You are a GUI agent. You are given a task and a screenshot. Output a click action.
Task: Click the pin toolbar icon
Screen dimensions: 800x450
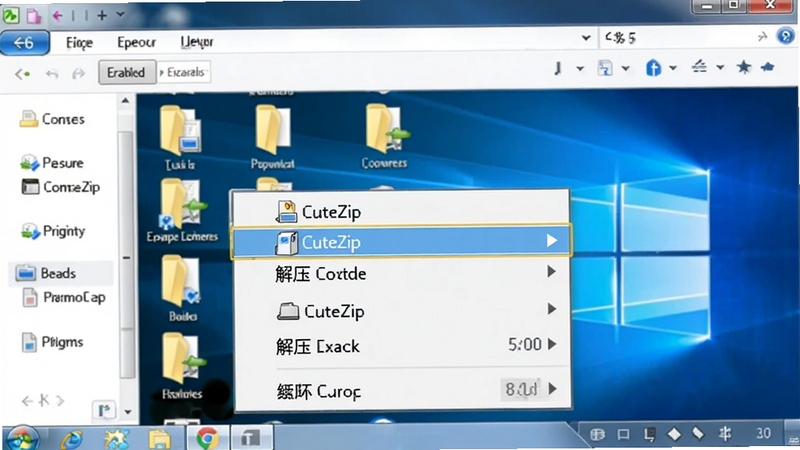point(558,68)
